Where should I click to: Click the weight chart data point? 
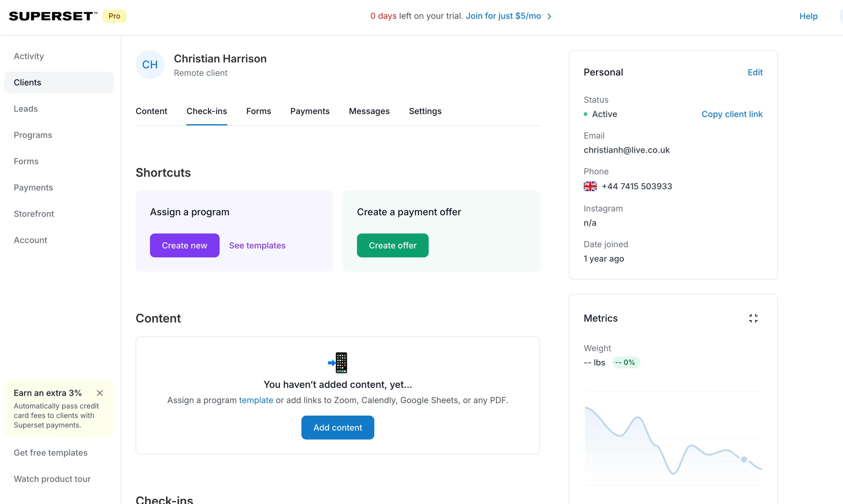tap(744, 460)
